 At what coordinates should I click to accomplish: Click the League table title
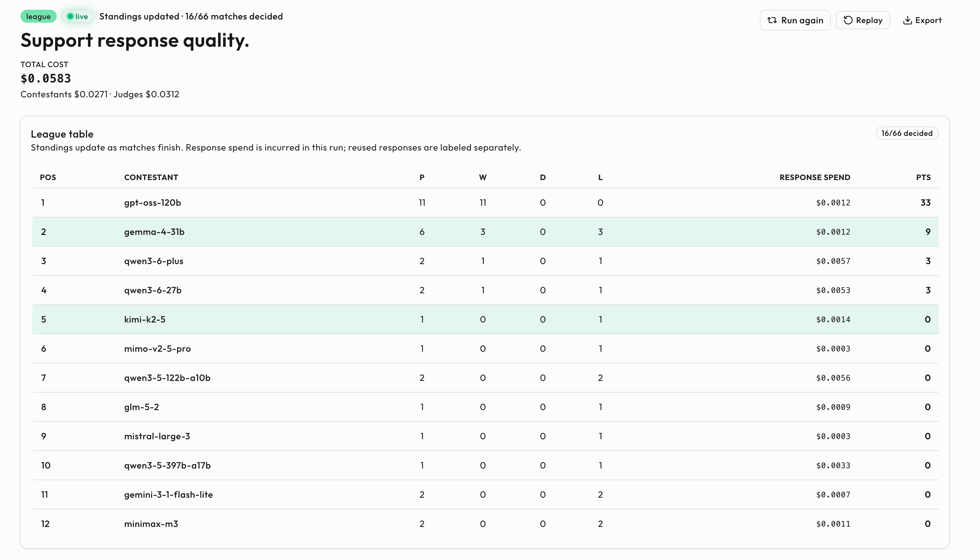62,134
